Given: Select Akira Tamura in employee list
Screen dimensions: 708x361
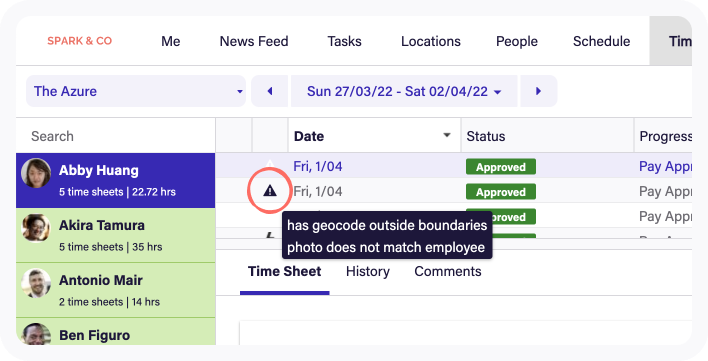Looking at the screenshot, I should click(x=116, y=235).
